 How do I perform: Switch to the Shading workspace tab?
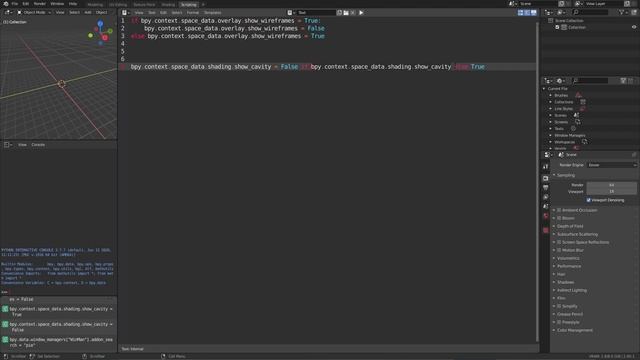168,4
